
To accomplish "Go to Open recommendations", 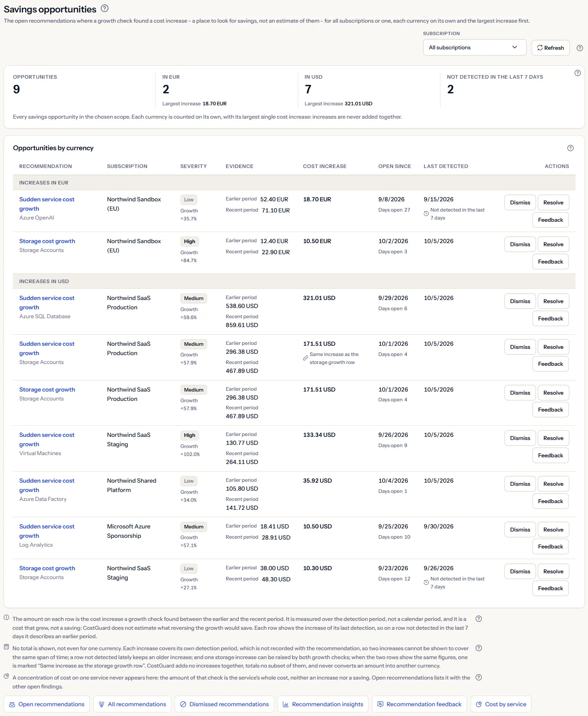I will (47, 704).
